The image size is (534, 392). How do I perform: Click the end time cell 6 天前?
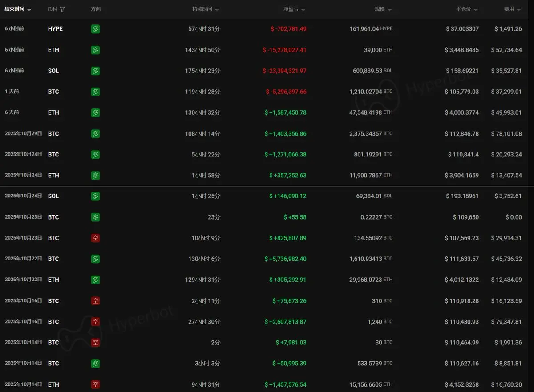(x=12, y=113)
